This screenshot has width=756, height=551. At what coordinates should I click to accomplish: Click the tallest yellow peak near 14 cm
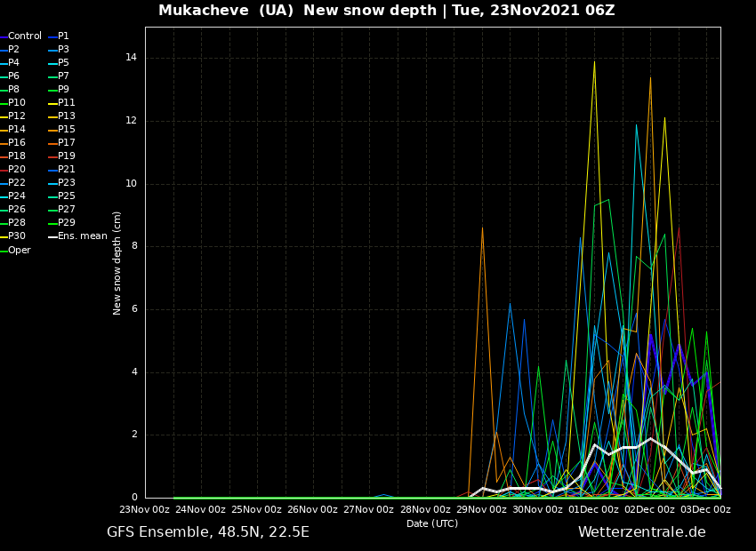tap(594, 61)
